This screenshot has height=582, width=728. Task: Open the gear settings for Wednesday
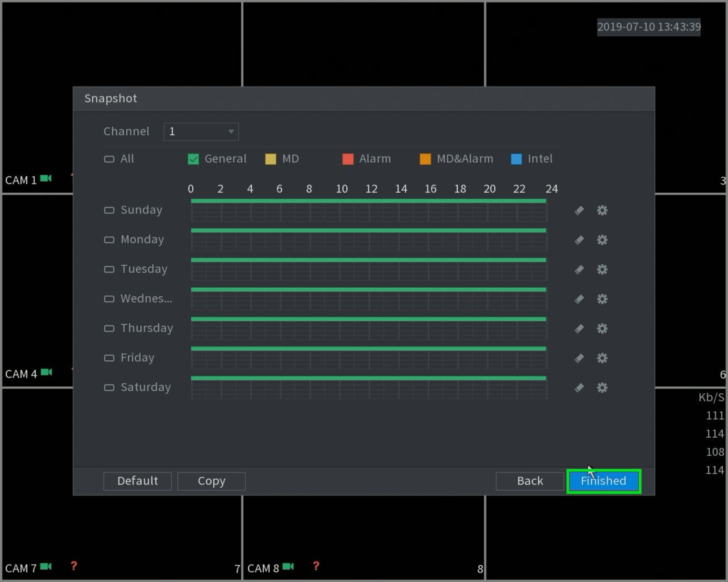tap(602, 299)
